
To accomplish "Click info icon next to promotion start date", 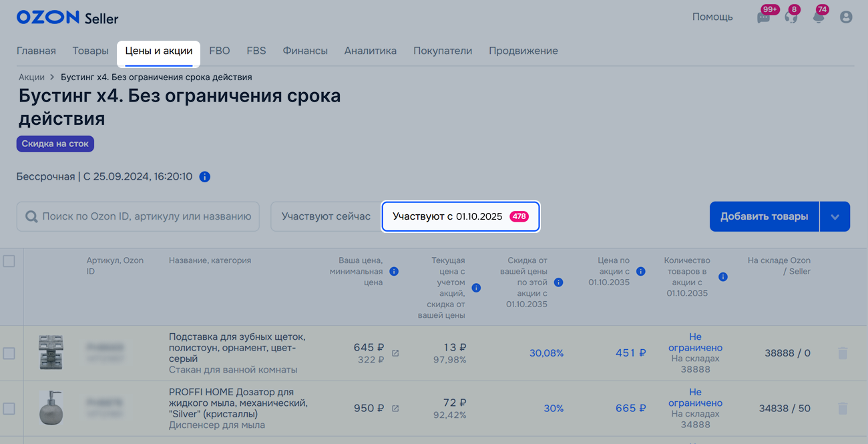I will 205,177.
